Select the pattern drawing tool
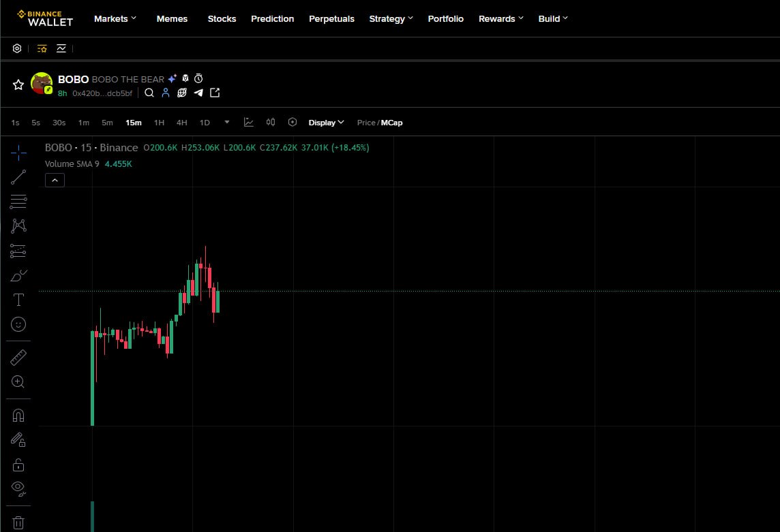 point(18,225)
